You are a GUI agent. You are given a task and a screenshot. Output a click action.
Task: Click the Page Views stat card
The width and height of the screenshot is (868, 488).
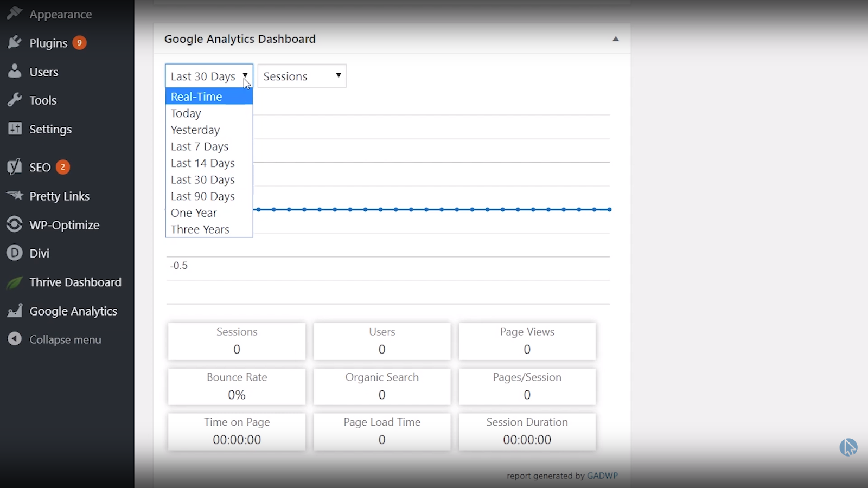(527, 341)
